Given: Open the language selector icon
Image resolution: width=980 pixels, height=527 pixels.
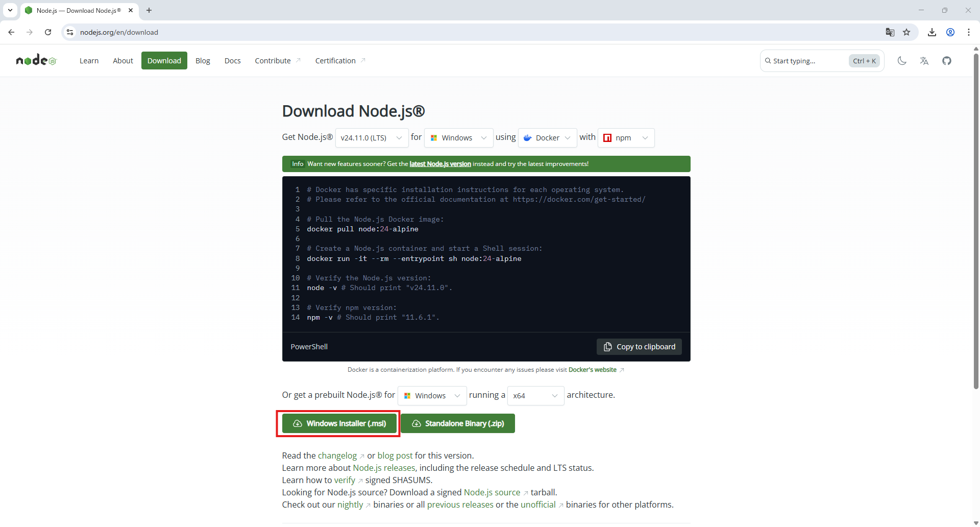Looking at the screenshot, I should click(924, 60).
